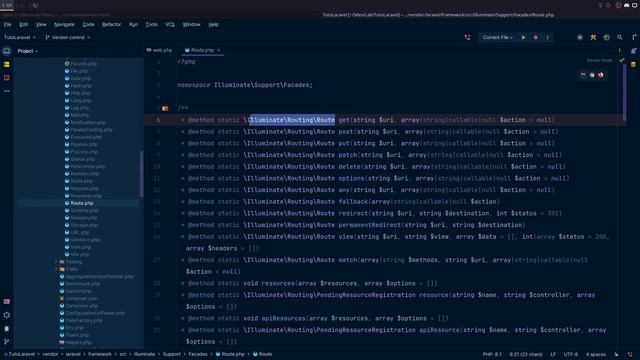Click UTF-8 encoding in status bar

pyautogui.click(x=571, y=354)
